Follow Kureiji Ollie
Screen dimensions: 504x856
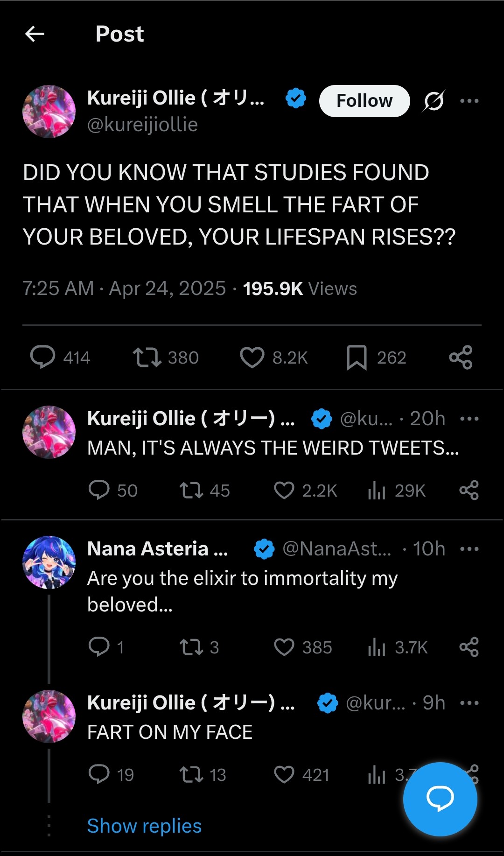[364, 101]
